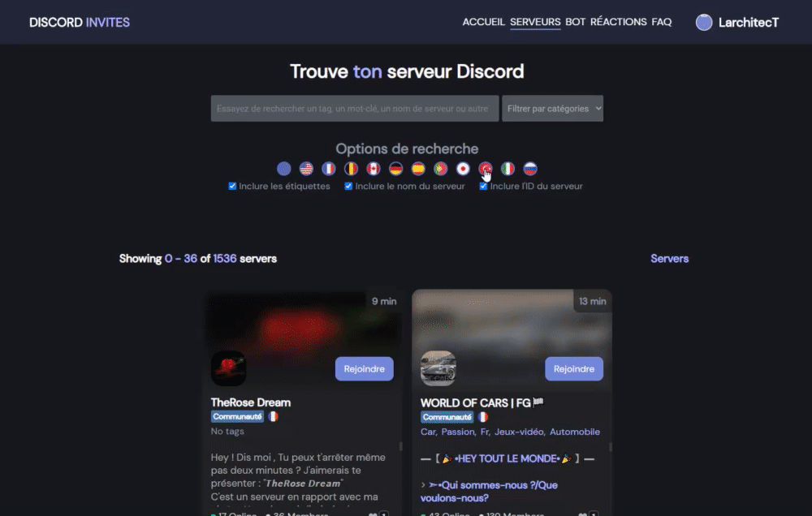The width and height of the screenshot is (812, 516).
Task: Click French flag on TheRose Dream card
Action: [274, 417]
